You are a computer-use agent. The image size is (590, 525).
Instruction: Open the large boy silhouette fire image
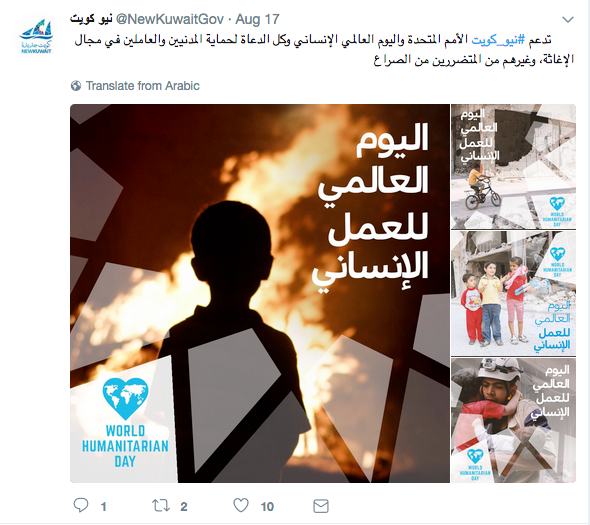pyautogui.click(x=260, y=293)
